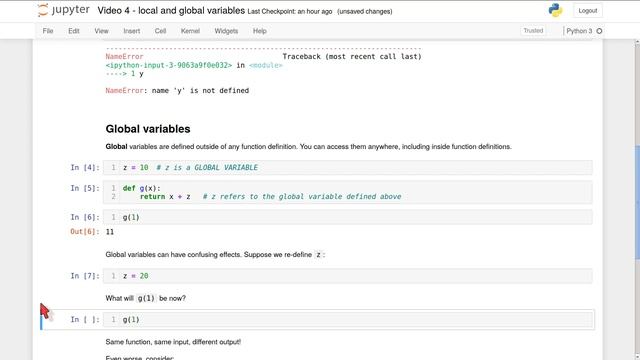Select executed cell In [6] with g(1)
The height and width of the screenshot is (360, 640).
(347, 217)
